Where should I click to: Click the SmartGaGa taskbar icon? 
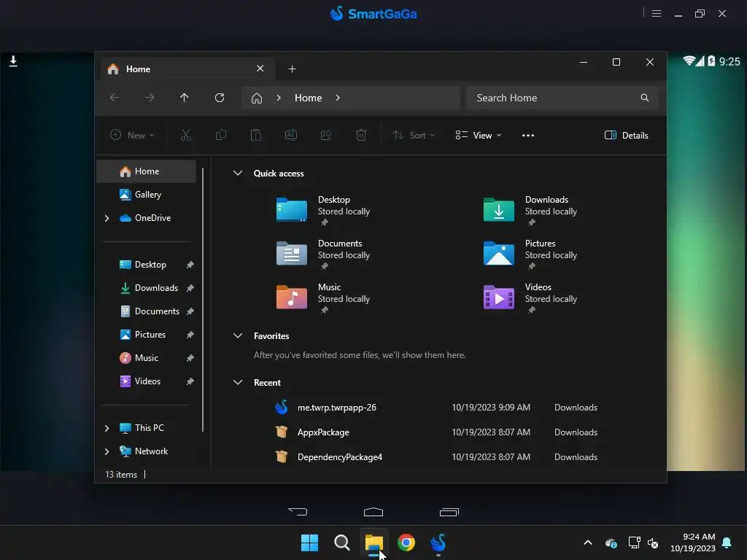point(438,542)
